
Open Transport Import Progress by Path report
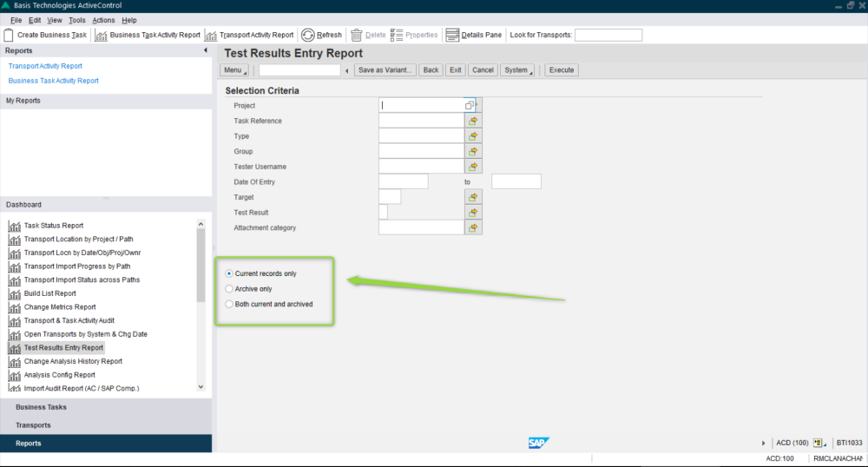tap(77, 266)
